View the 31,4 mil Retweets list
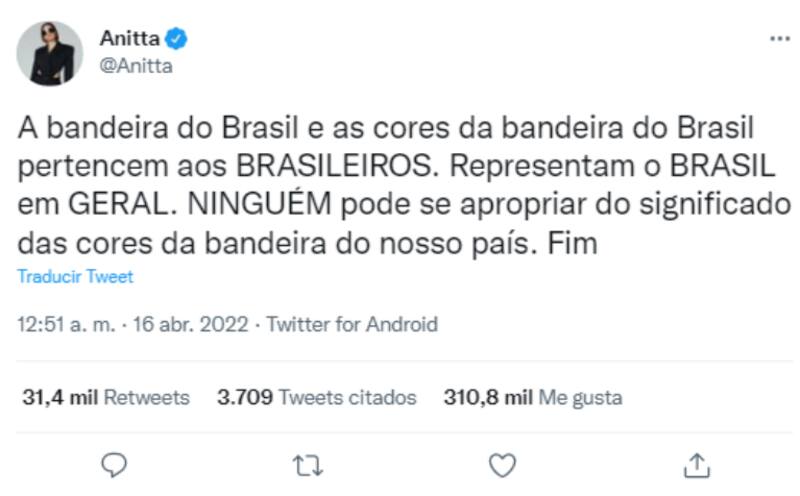 pos(105,397)
